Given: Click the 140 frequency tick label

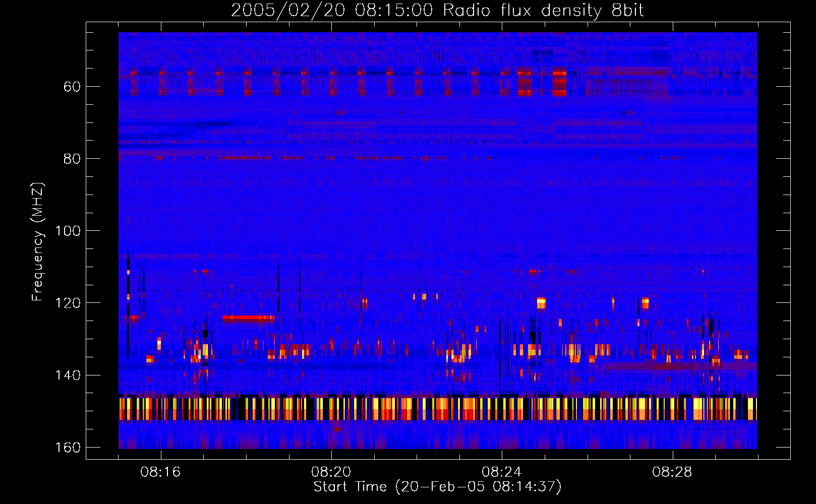Looking at the screenshot, I should [68, 375].
